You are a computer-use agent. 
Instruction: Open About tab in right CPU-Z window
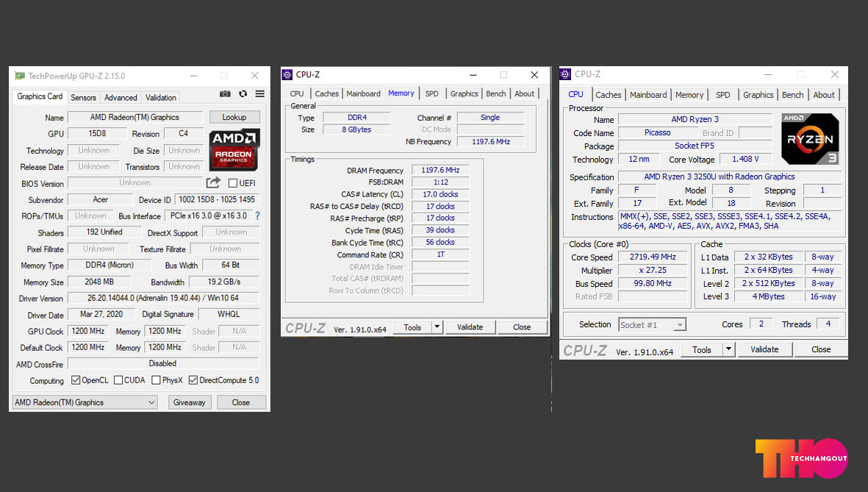tap(824, 95)
